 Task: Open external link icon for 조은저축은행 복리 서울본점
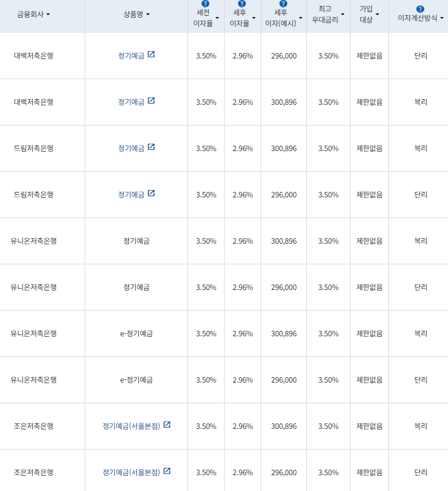point(167,425)
